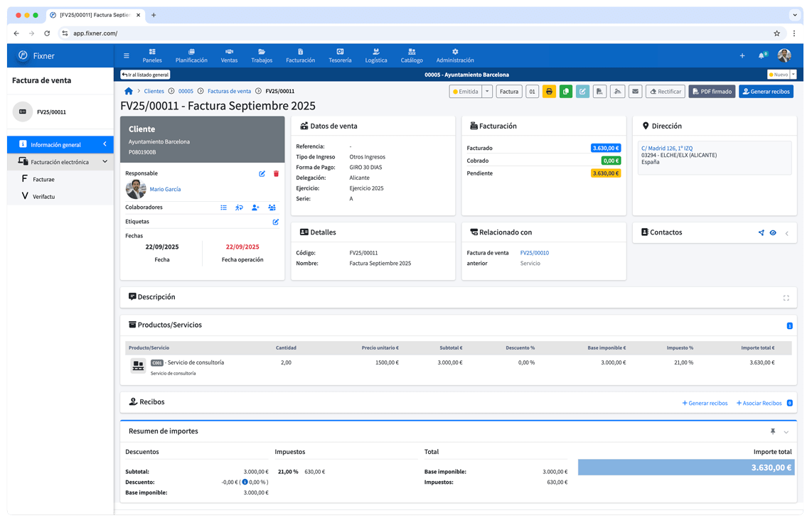Viewport: 812px width, 523px height.
Task: Open the Tesorería menu
Action: [340, 55]
